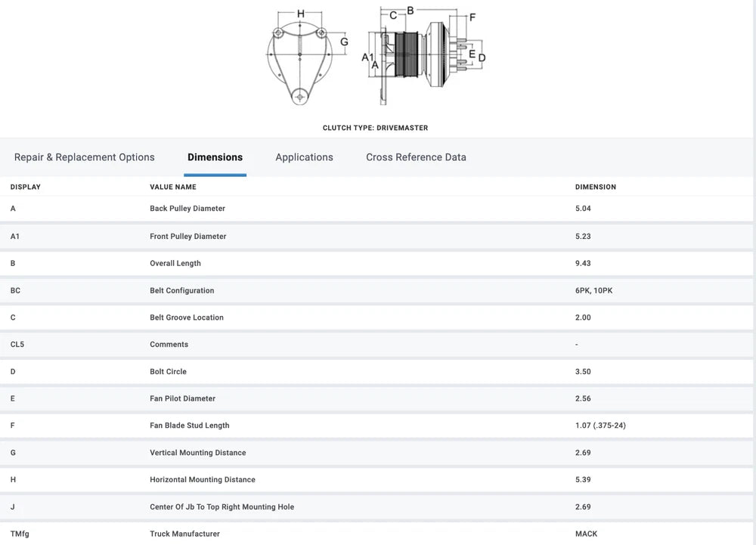Click the VALUE NAME column header
This screenshot has height=545, width=756.
tap(173, 187)
